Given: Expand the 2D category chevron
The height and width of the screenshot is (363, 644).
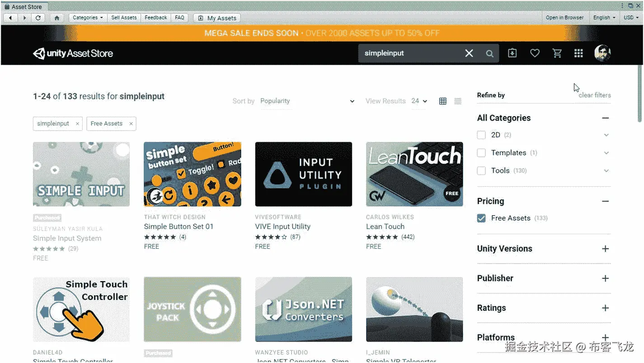Looking at the screenshot, I should point(606,135).
